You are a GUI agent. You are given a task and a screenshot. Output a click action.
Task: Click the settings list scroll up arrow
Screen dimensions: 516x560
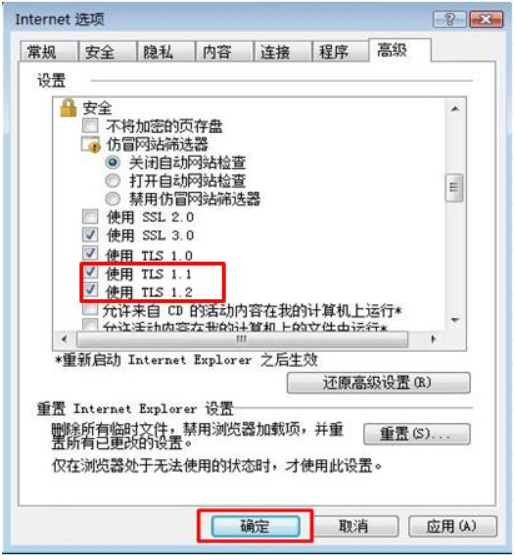tap(455, 109)
